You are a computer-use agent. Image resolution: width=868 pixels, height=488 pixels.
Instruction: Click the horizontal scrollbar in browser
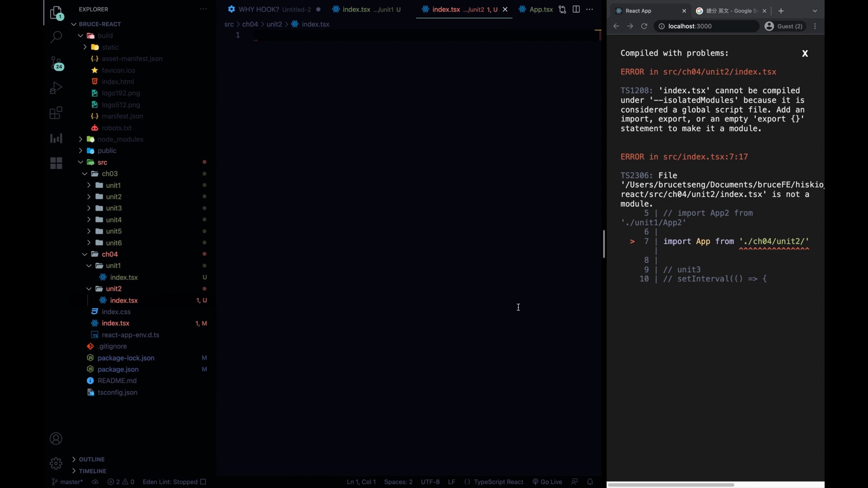pyautogui.click(x=670, y=484)
